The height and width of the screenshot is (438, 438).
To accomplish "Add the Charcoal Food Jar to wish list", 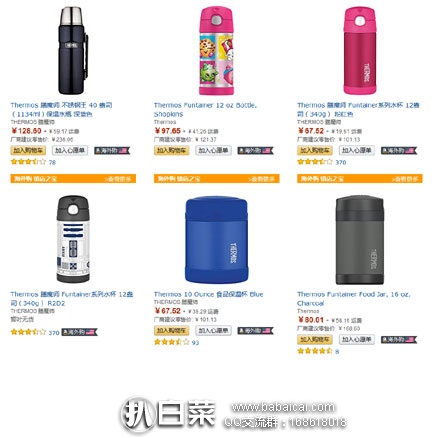I will coord(357,340).
